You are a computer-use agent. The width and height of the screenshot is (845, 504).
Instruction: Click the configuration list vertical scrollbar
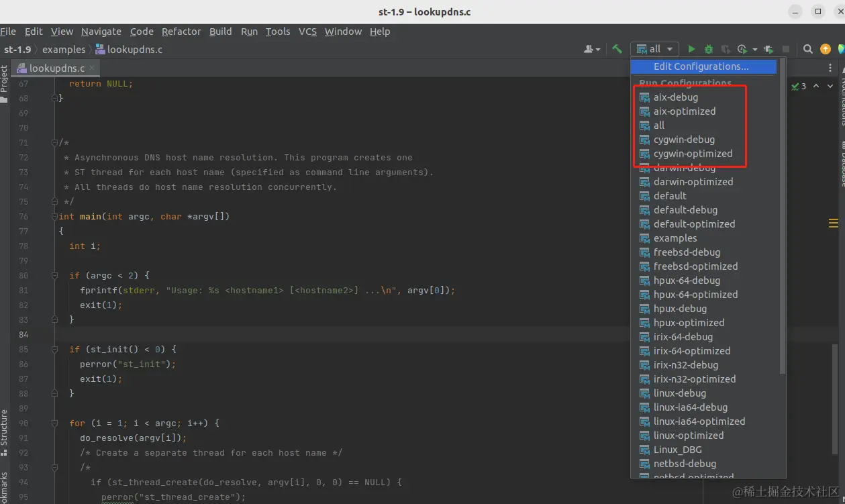(781, 217)
